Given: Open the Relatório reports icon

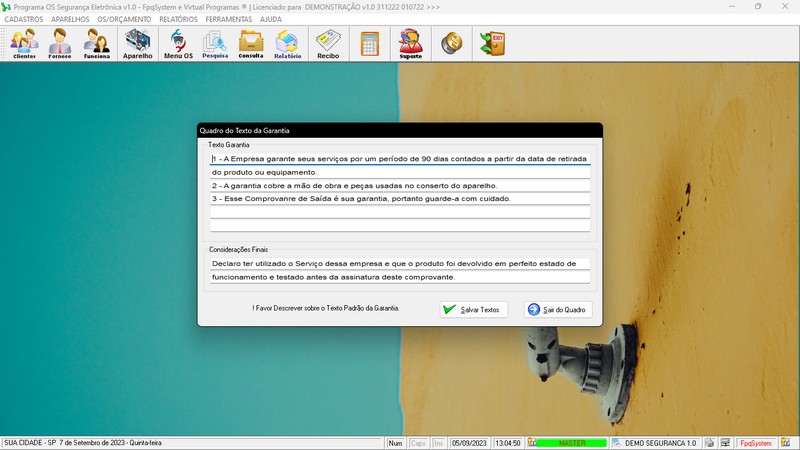Looking at the screenshot, I should coord(287,44).
